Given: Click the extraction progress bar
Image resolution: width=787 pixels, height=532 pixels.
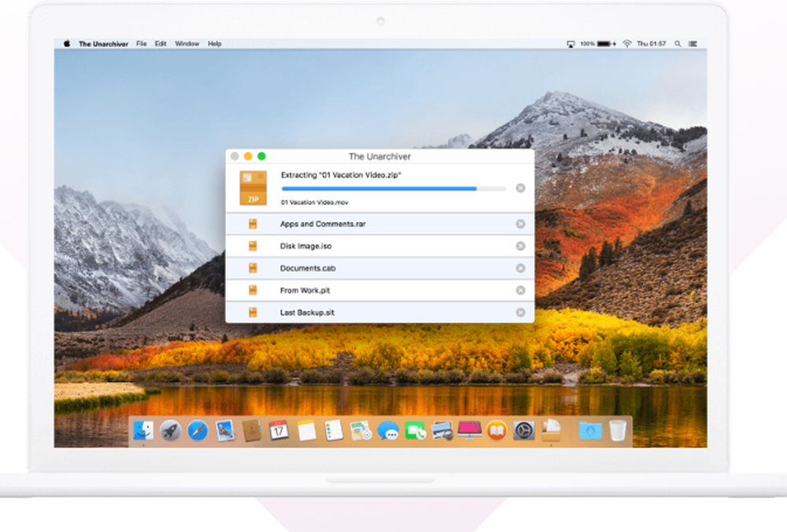Looking at the screenshot, I should (393, 189).
